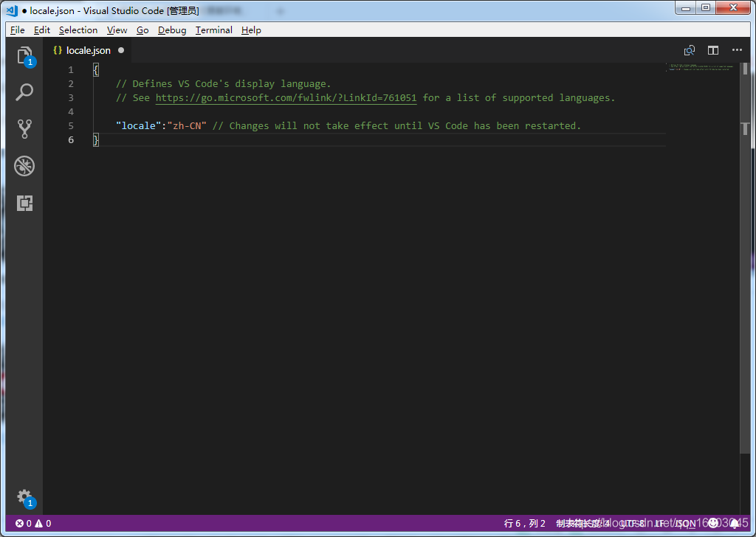
Task: Click the warnings count in status bar
Action: click(43, 524)
